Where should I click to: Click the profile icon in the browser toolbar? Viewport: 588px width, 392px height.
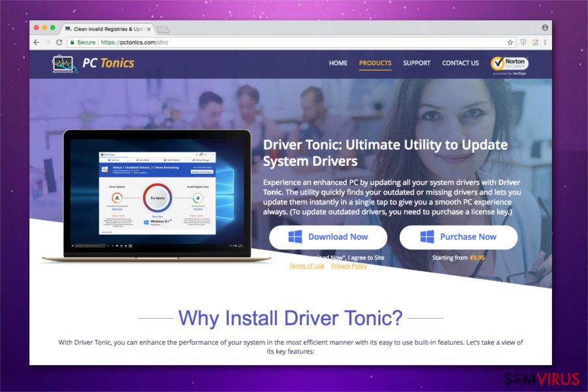point(544,28)
